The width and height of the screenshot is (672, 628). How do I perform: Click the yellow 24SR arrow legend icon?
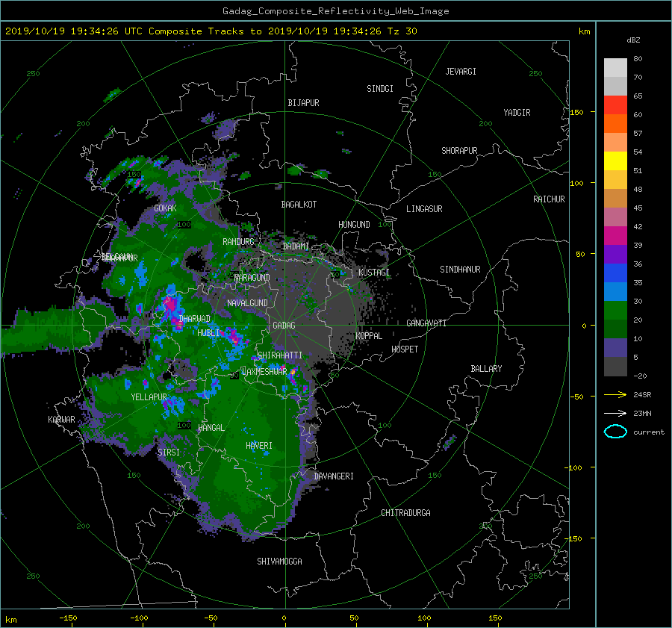[x=615, y=394]
